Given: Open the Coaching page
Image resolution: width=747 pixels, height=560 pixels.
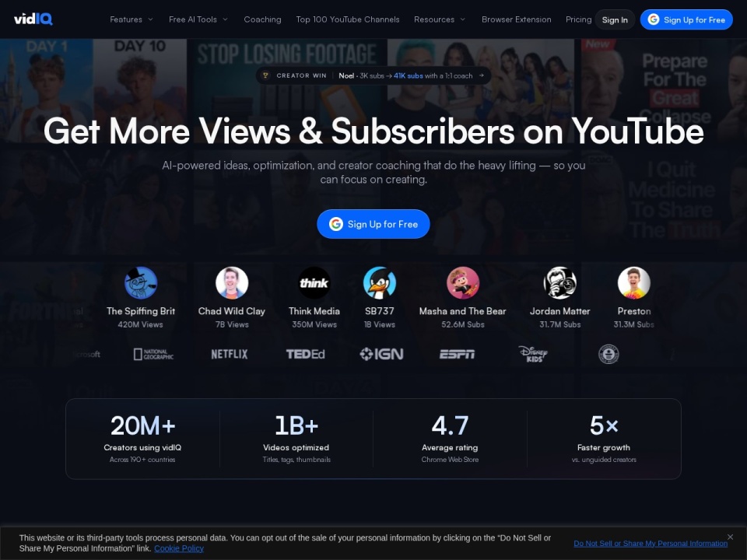Looking at the screenshot, I should point(262,19).
